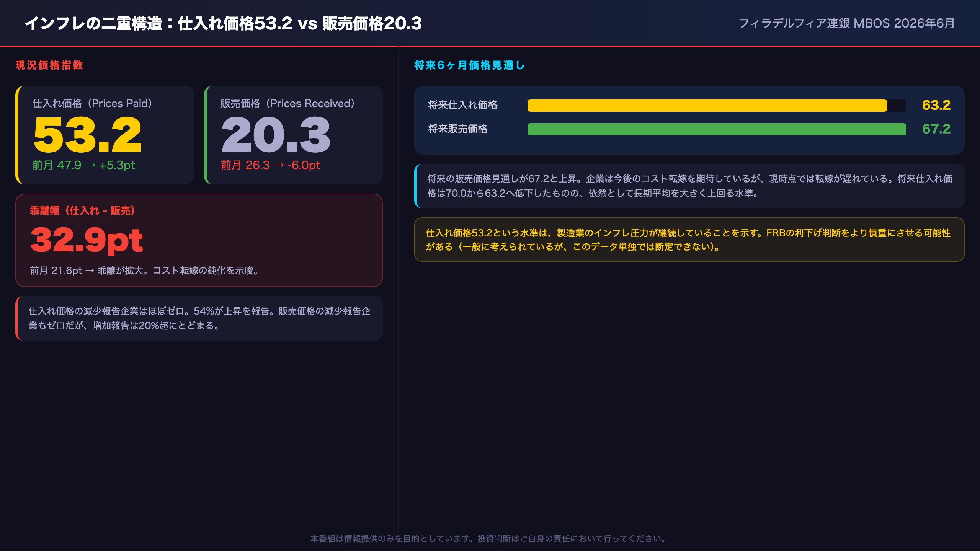980x551 pixels.
Task: Click the green 将来販売価格 progress bar
Action: click(x=717, y=129)
